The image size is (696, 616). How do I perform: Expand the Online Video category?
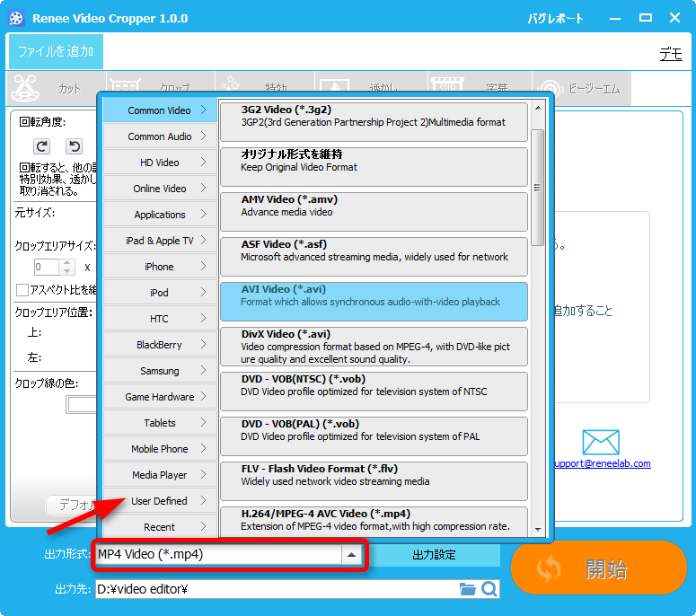(x=160, y=189)
